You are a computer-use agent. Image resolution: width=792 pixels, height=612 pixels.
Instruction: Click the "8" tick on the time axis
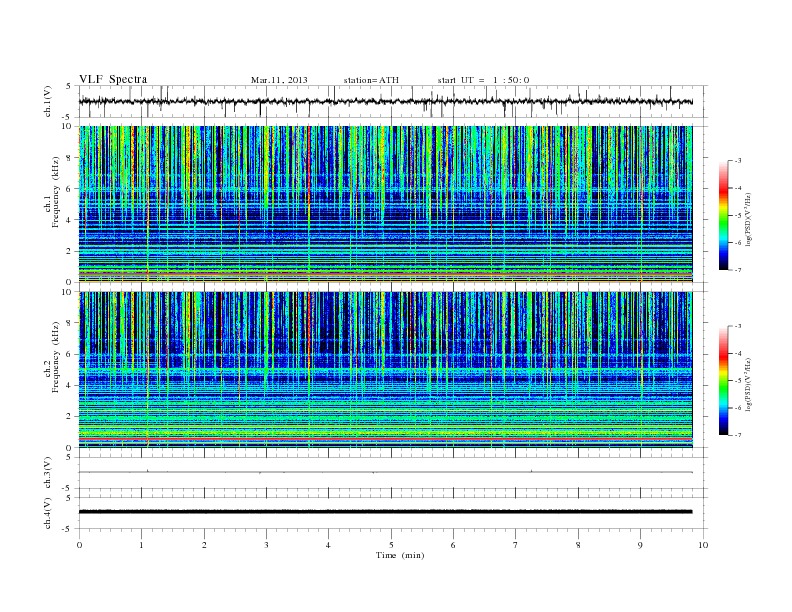pyautogui.click(x=578, y=545)
